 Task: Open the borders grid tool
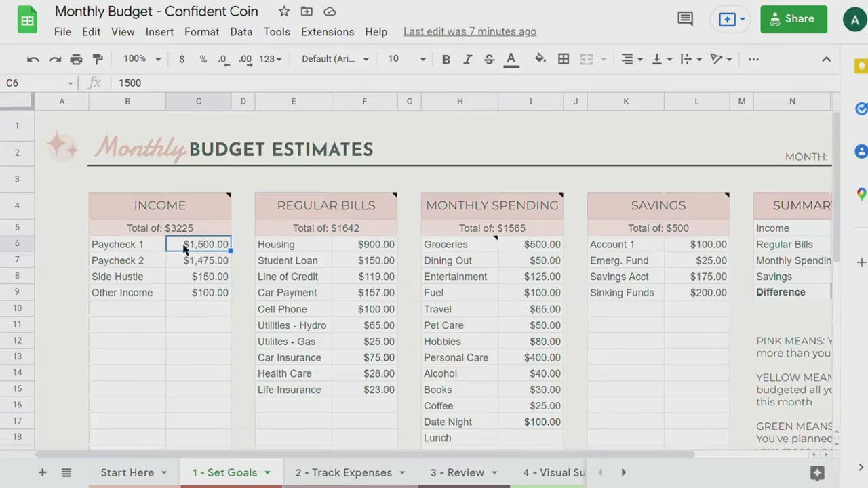click(564, 59)
